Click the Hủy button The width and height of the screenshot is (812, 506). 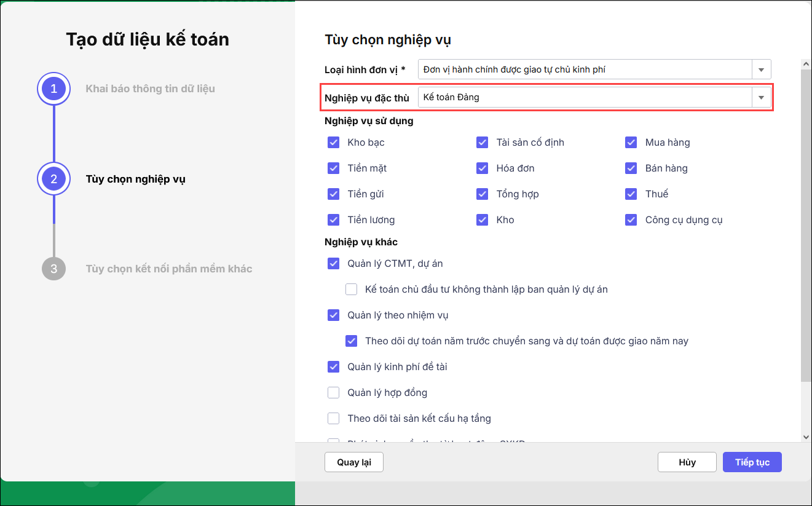[687, 462]
